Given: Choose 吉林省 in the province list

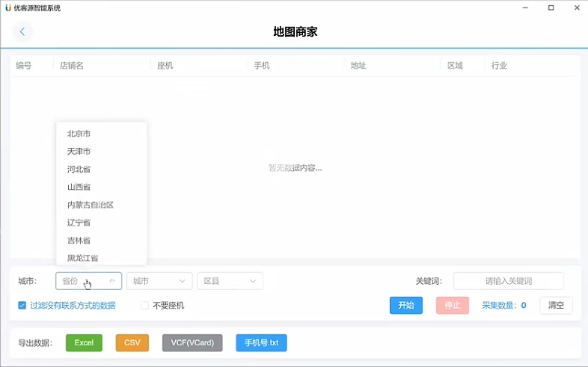Looking at the screenshot, I should point(79,240).
